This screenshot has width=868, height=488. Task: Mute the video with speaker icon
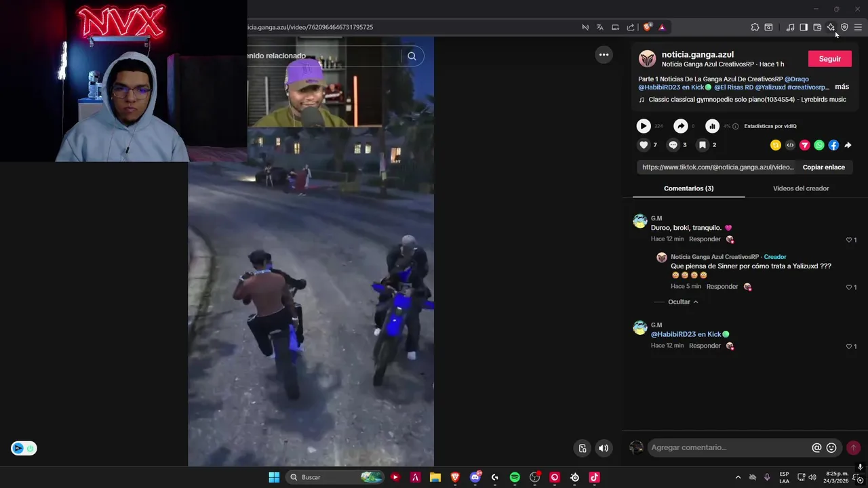pos(604,448)
